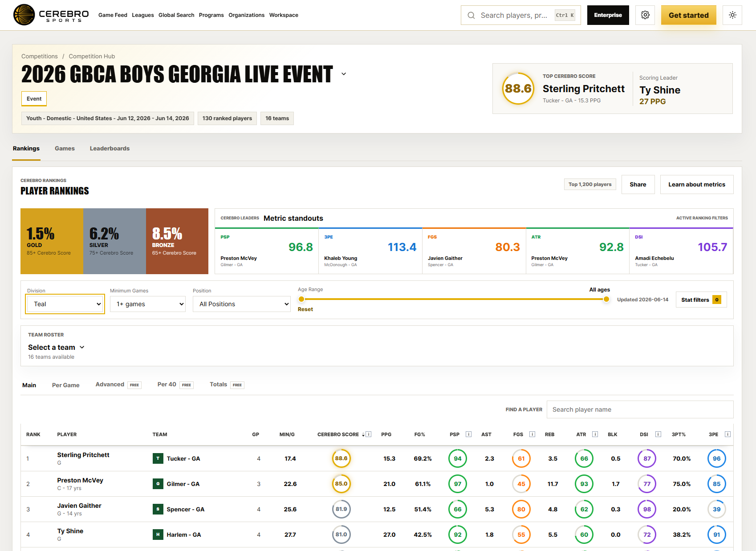Open the settings gear icon
This screenshot has height=551, width=756.
click(x=645, y=15)
